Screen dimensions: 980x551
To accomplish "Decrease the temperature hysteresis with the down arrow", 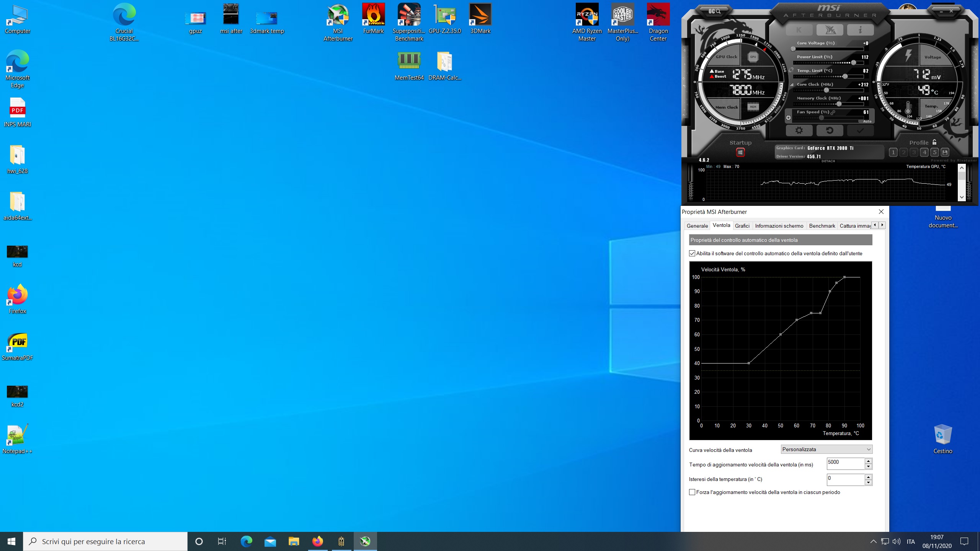I will (869, 483).
